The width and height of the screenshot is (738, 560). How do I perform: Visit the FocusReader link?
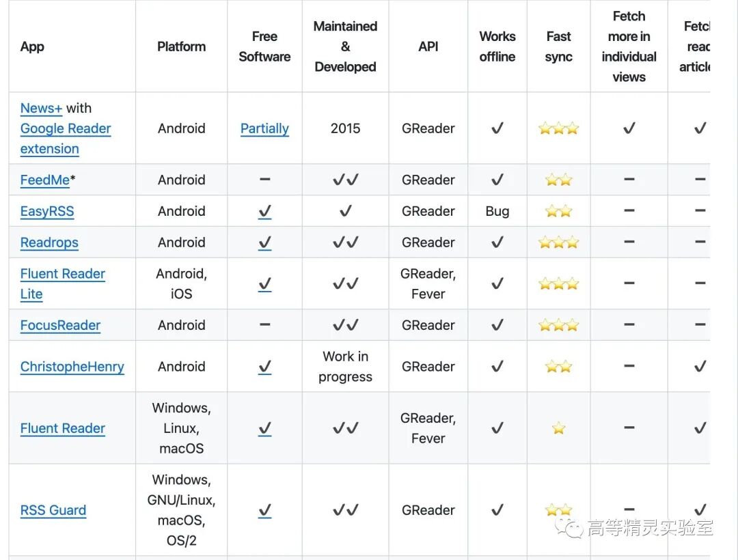(x=60, y=326)
